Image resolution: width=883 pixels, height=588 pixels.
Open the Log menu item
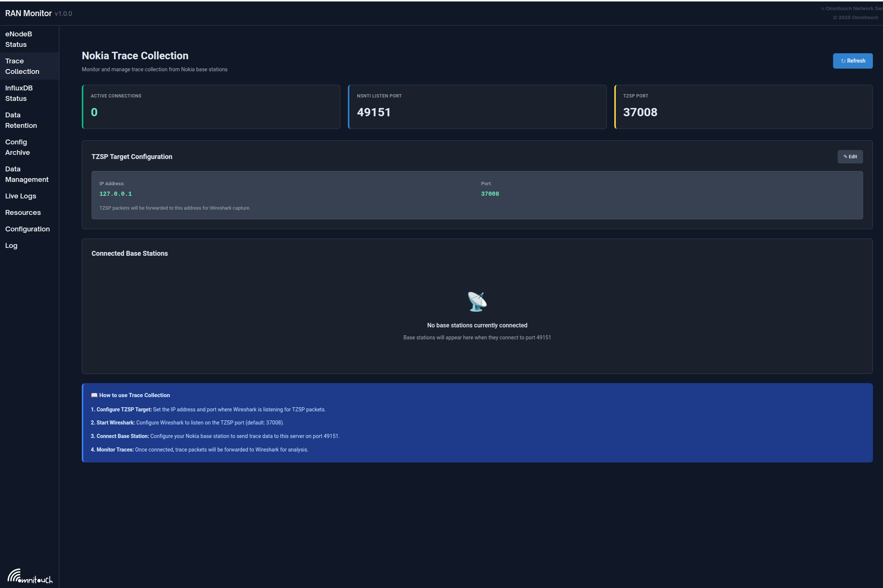click(x=29, y=245)
